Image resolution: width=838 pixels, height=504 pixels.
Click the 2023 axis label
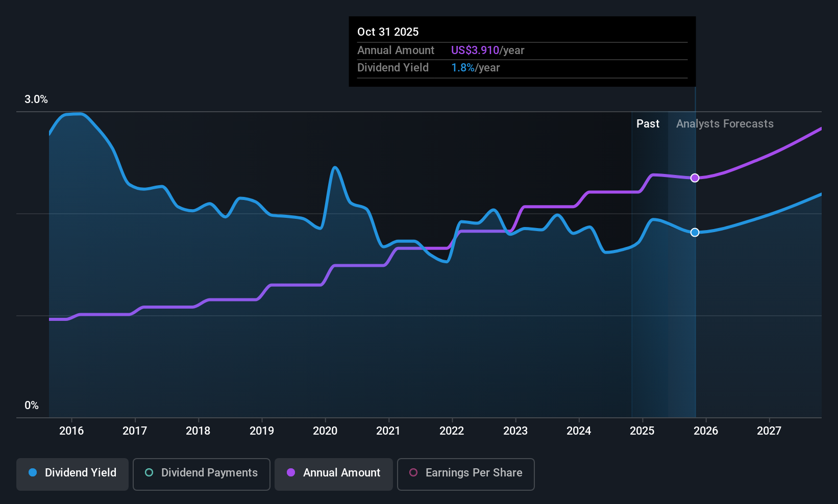click(x=515, y=431)
